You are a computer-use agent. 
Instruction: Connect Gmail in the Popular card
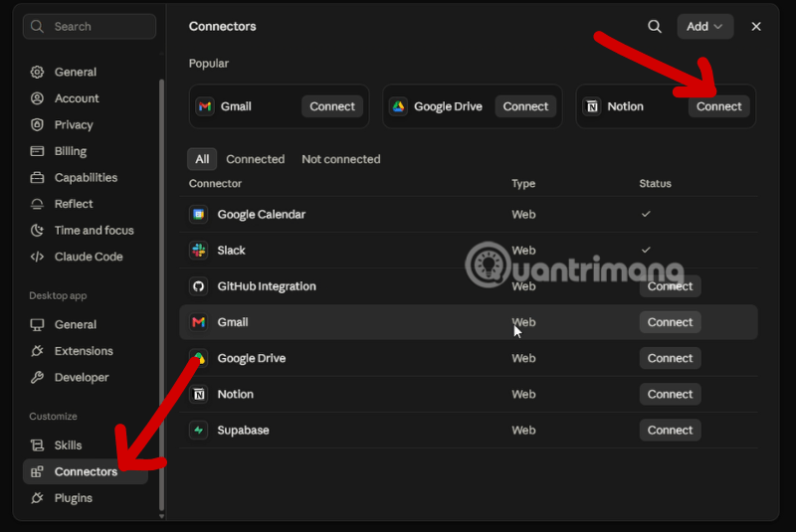332,106
